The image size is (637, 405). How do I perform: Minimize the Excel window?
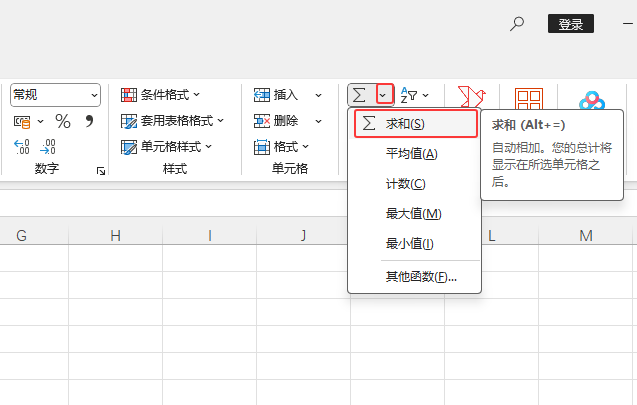tap(628, 24)
